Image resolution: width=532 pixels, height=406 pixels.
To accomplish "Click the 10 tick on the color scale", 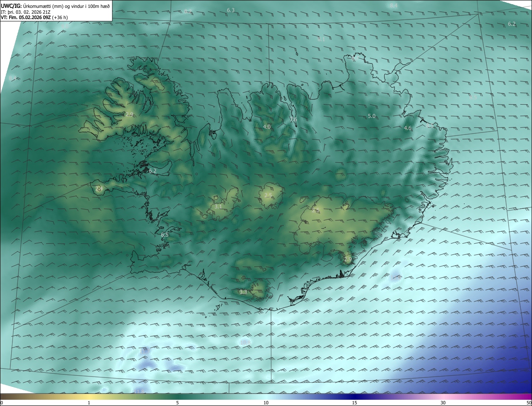I will coord(266,403).
